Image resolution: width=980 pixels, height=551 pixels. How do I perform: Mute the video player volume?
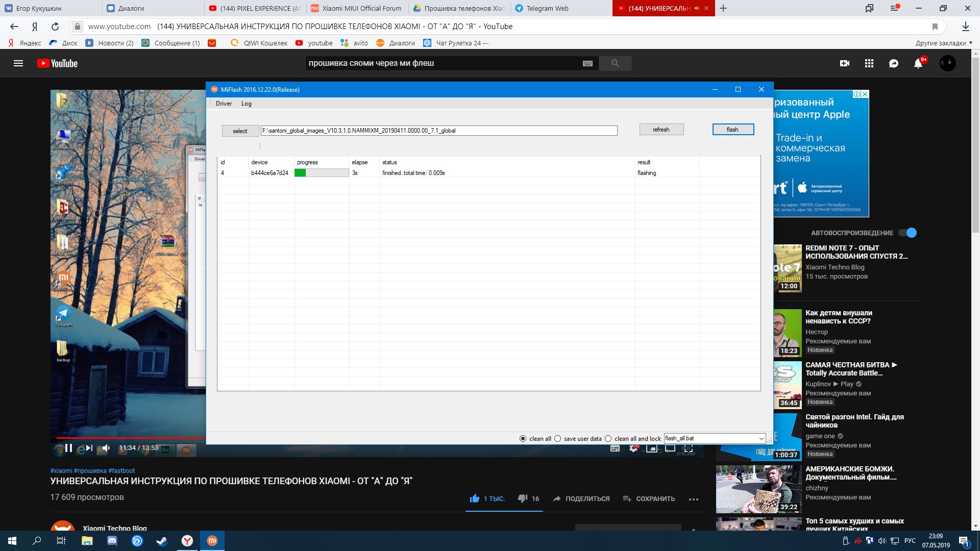point(106,448)
